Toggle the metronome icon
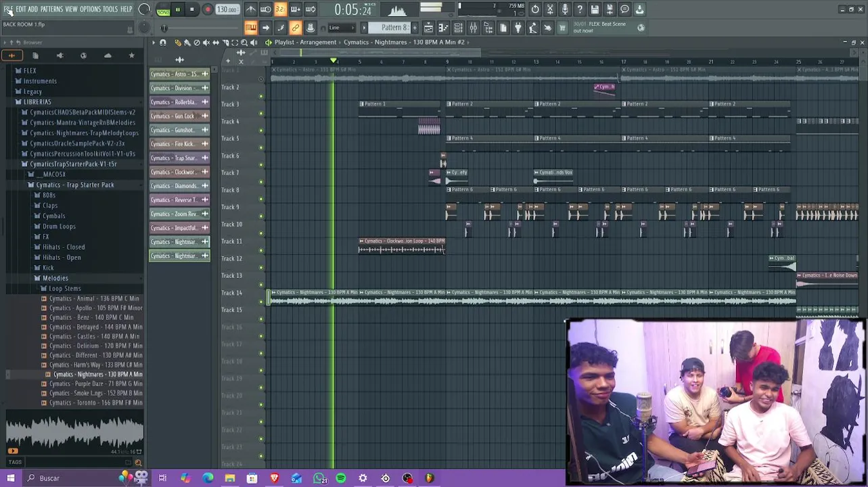This screenshot has height=487, width=868. click(250, 9)
